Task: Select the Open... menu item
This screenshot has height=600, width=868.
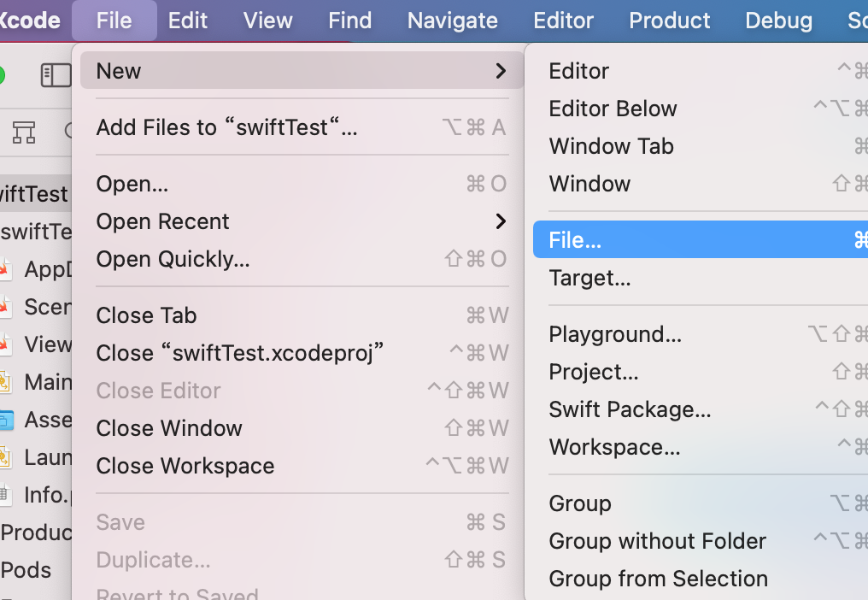Action: 302,184
